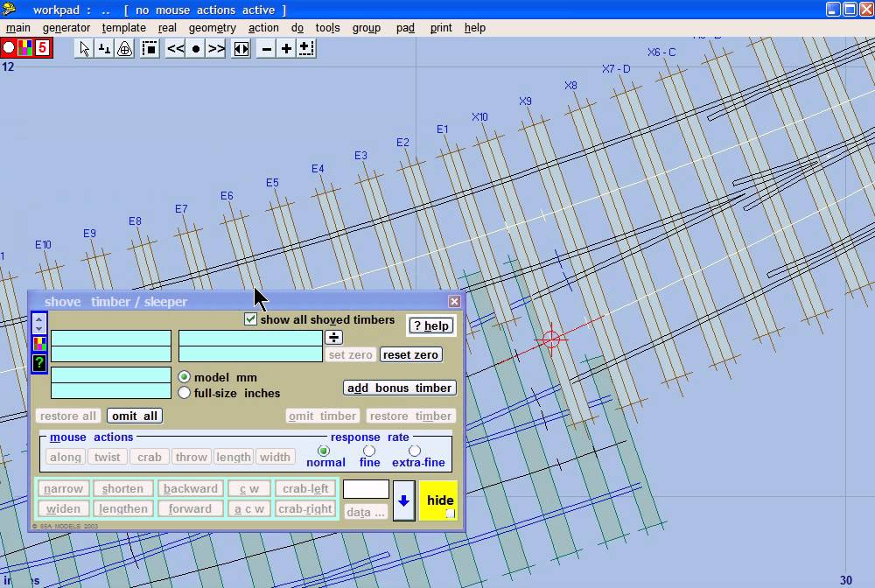Click the divide symbol button beside data fields
Viewport: 875px width, 588px height.
pyautogui.click(x=333, y=338)
